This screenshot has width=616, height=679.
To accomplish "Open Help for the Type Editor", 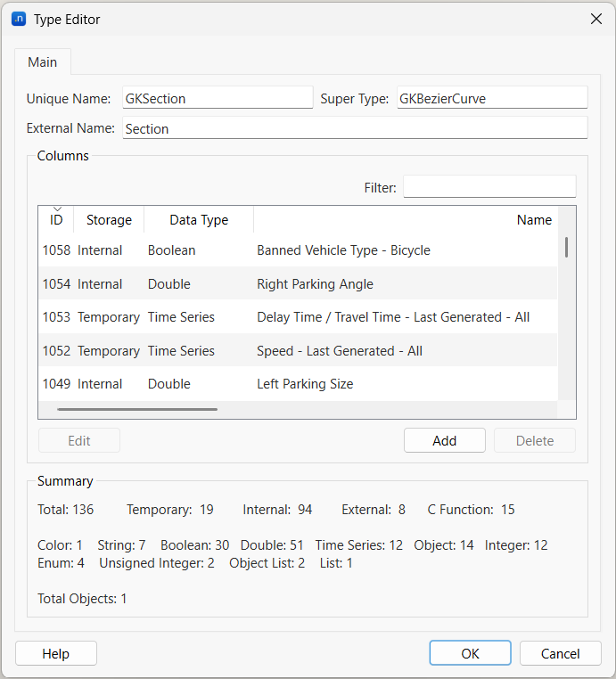I will [56, 653].
